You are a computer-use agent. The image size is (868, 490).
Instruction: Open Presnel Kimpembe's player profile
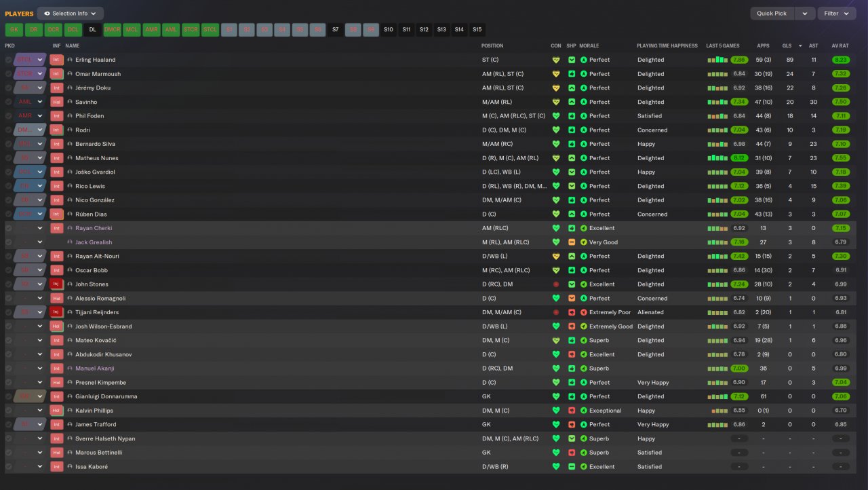(x=100, y=383)
